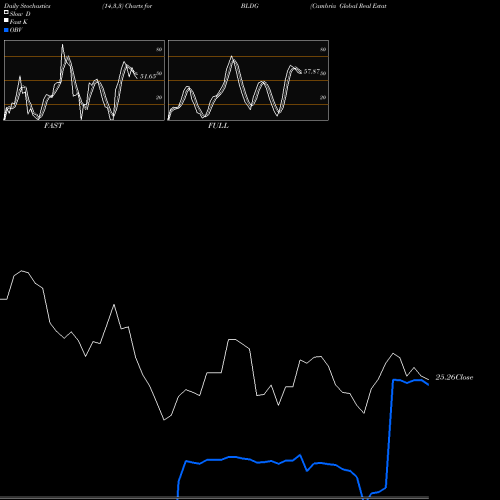Click the FULL chart label
The width and height of the screenshot is (500, 500).
point(218,126)
